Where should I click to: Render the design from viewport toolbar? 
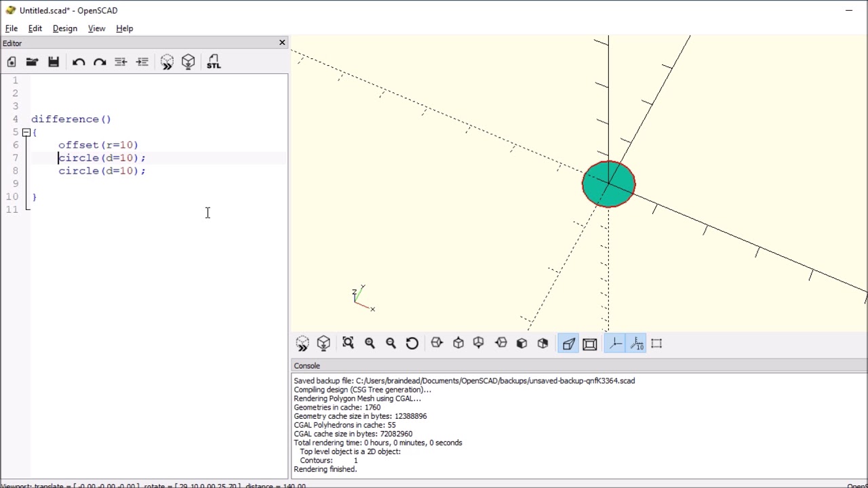[x=323, y=344]
